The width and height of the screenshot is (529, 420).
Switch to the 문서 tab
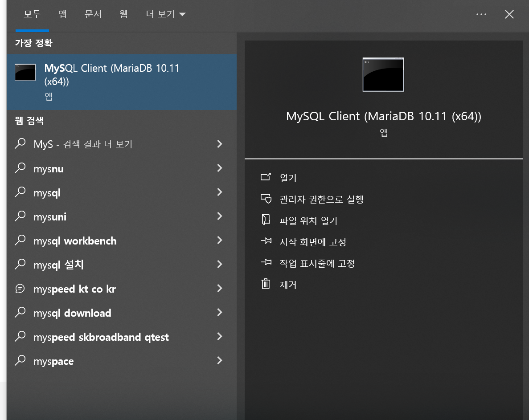click(x=93, y=14)
